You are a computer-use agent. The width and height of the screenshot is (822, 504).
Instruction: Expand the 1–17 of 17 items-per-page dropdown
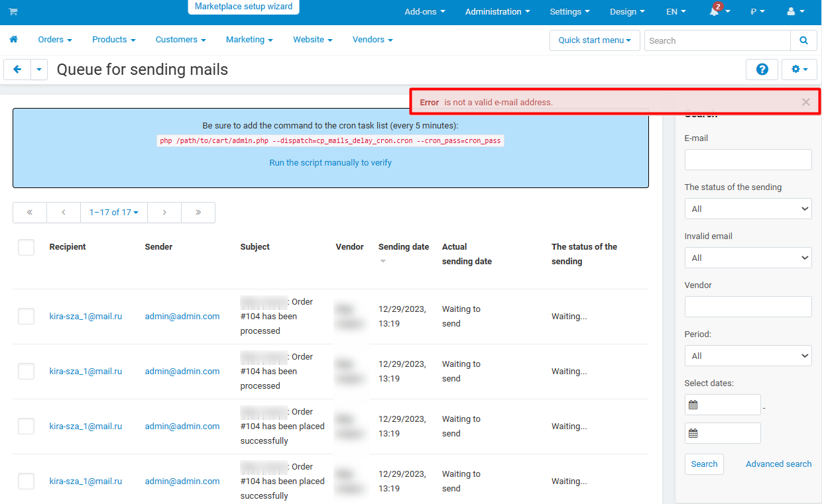[x=114, y=213]
